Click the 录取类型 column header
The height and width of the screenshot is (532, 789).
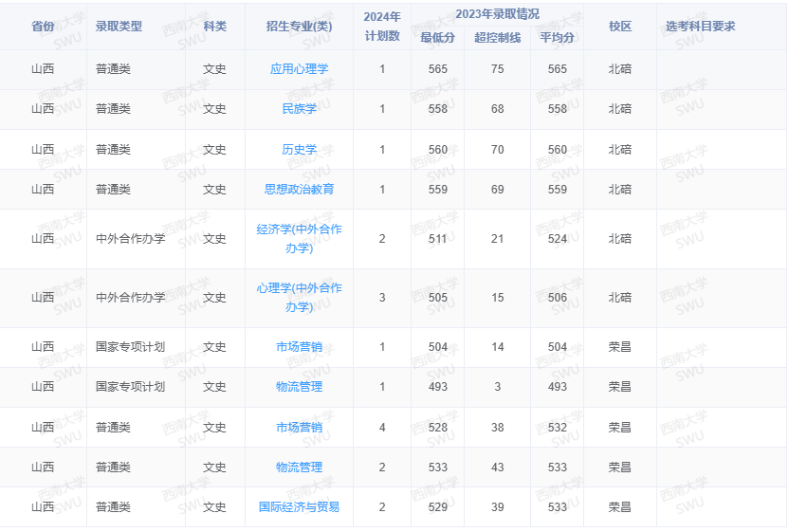119,27
